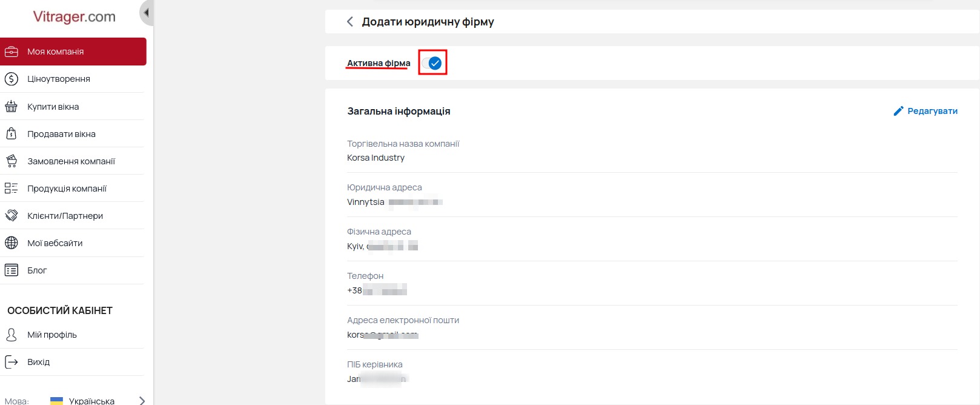The image size is (980, 405).
Task: Open Продукція компанії
Action: (67, 189)
